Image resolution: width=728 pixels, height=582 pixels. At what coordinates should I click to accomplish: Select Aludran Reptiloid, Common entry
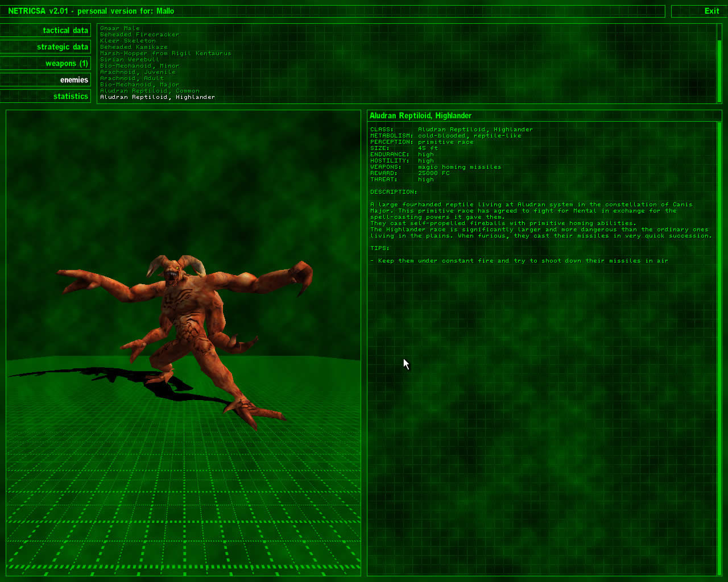(x=150, y=91)
